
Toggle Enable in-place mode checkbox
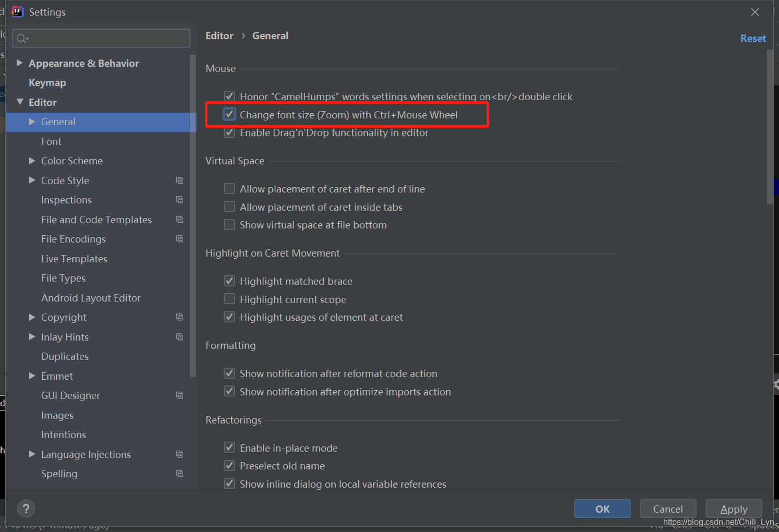click(229, 448)
